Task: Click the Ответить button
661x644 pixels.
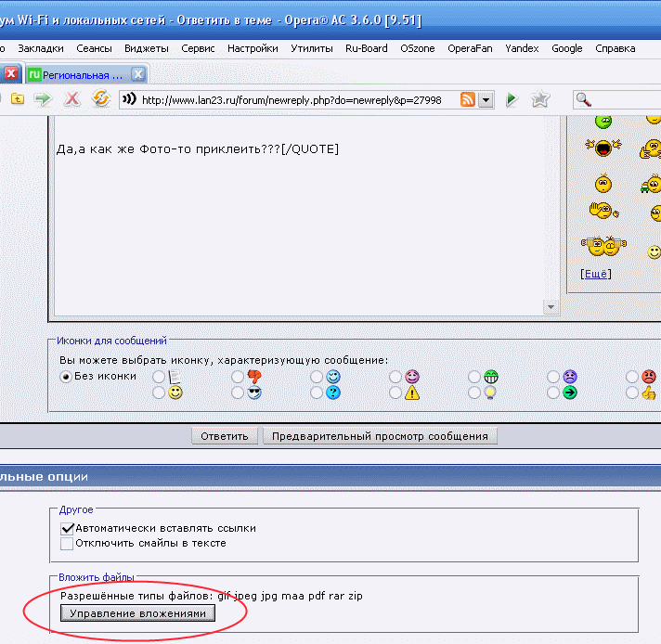Action: point(225,436)
